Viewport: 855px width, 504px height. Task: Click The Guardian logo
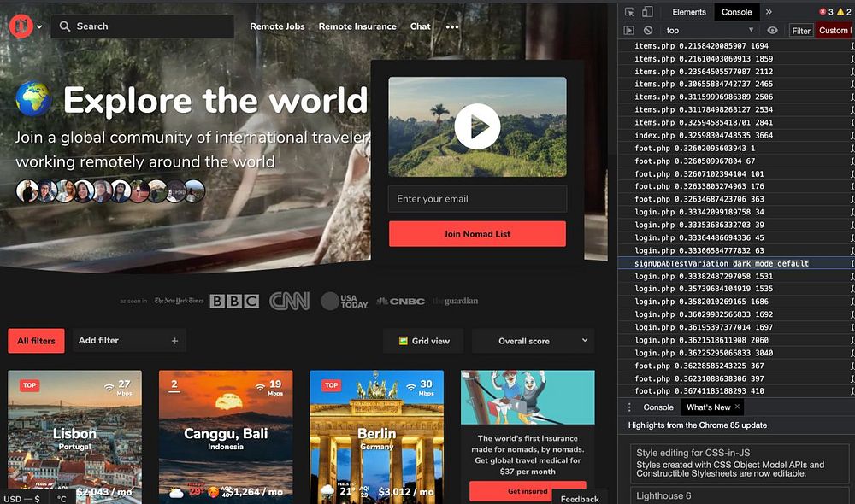tap(456, 301)
